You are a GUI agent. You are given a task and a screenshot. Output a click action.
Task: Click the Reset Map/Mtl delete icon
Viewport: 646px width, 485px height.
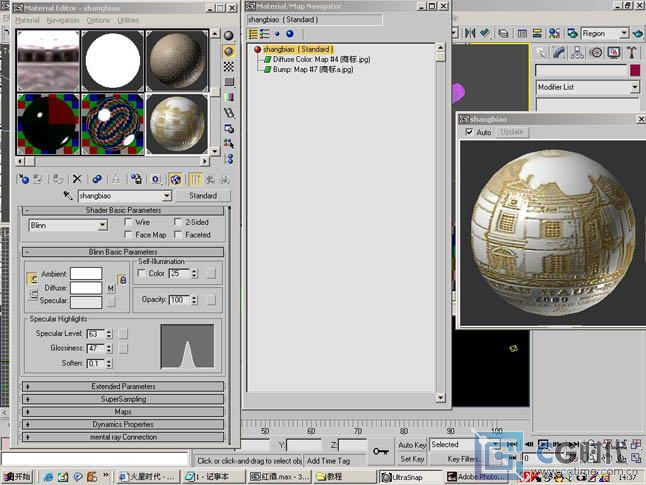(77, 179)
